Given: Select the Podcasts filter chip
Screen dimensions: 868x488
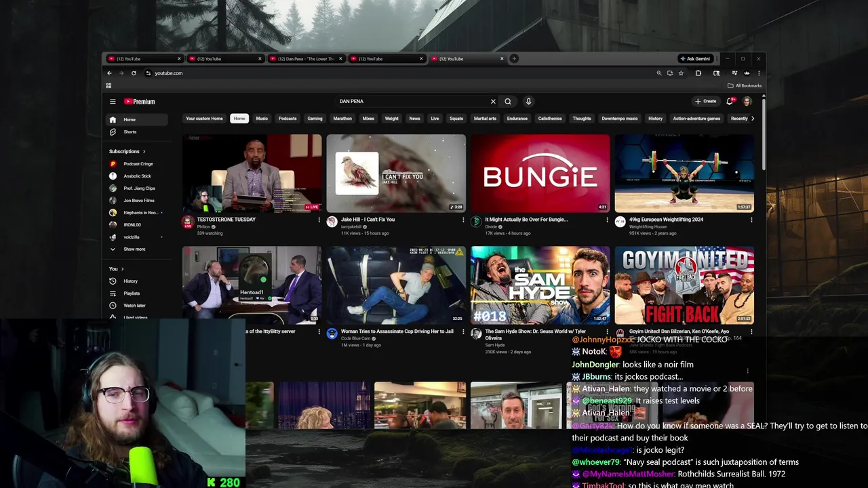Looking at the screenshot, I should (288, 119).
